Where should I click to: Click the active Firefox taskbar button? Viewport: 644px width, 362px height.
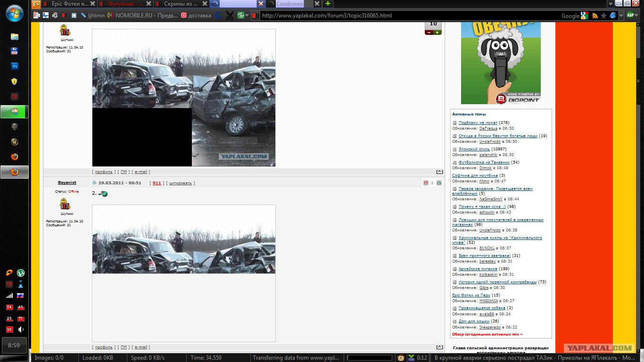[x=15, y=172]
